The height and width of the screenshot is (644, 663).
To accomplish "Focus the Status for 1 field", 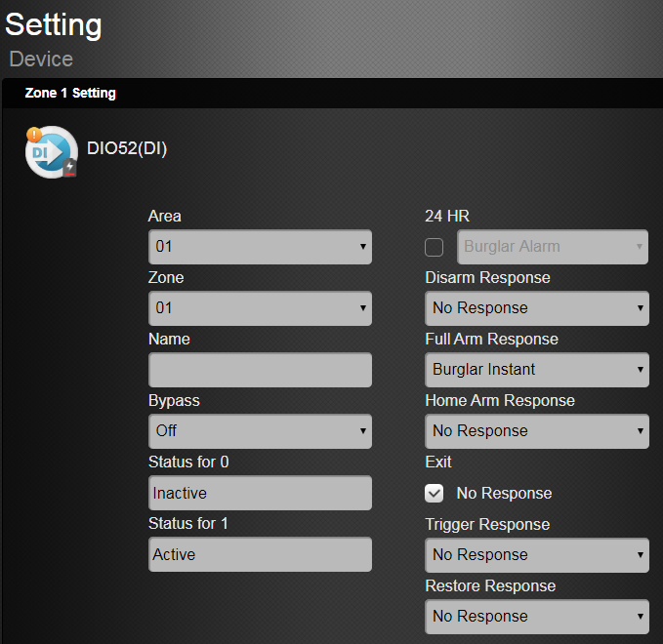I will tap(260, 554).
